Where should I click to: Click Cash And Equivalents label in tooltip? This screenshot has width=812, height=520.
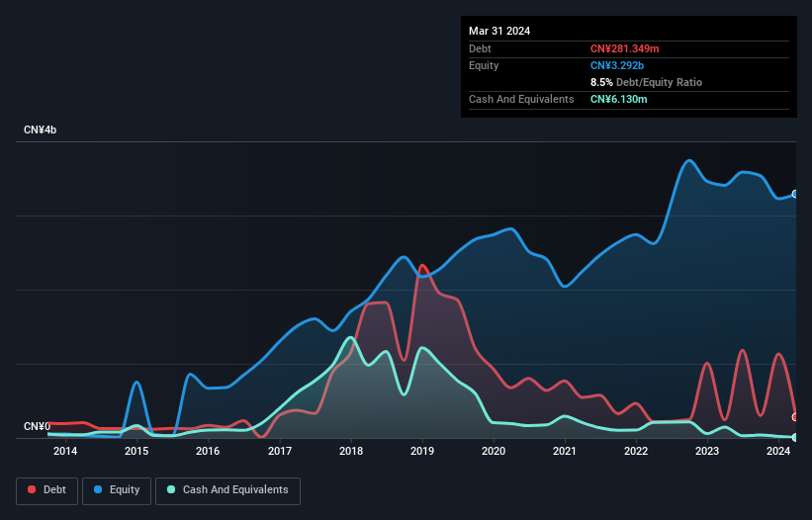click(x=521, y=99)
